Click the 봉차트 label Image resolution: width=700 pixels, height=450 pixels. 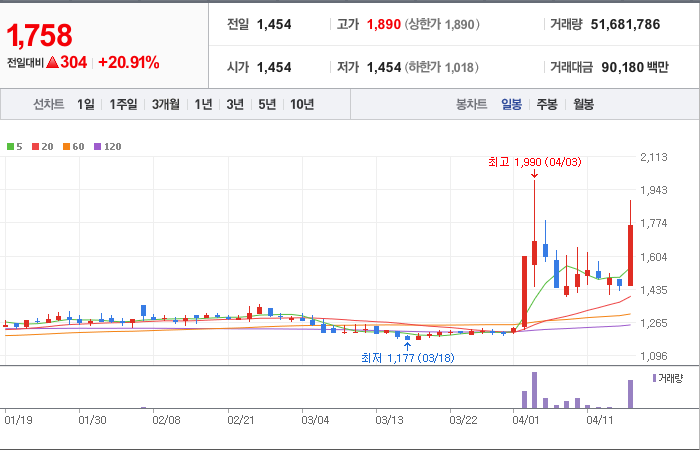(471, 104)
